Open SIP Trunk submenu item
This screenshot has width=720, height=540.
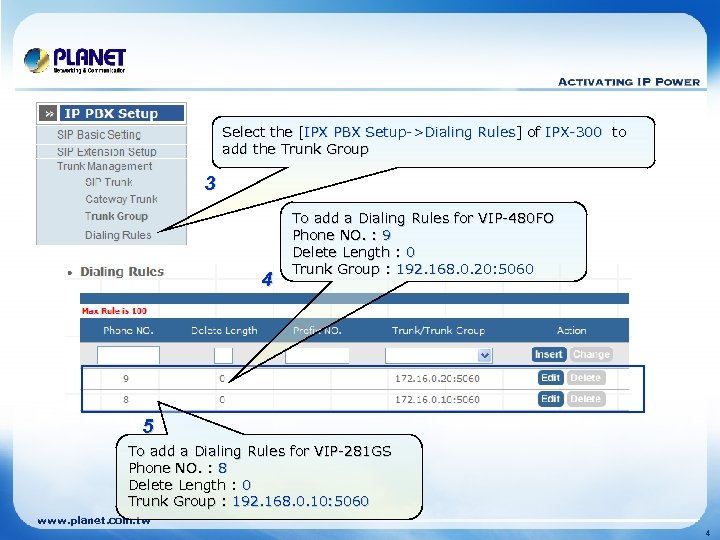[x=109, y=182]
